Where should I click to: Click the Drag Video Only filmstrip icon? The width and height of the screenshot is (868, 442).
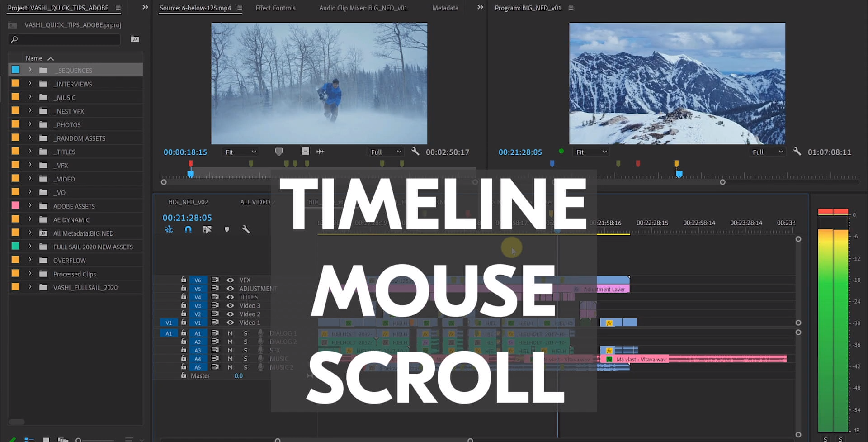coord(306,152)
